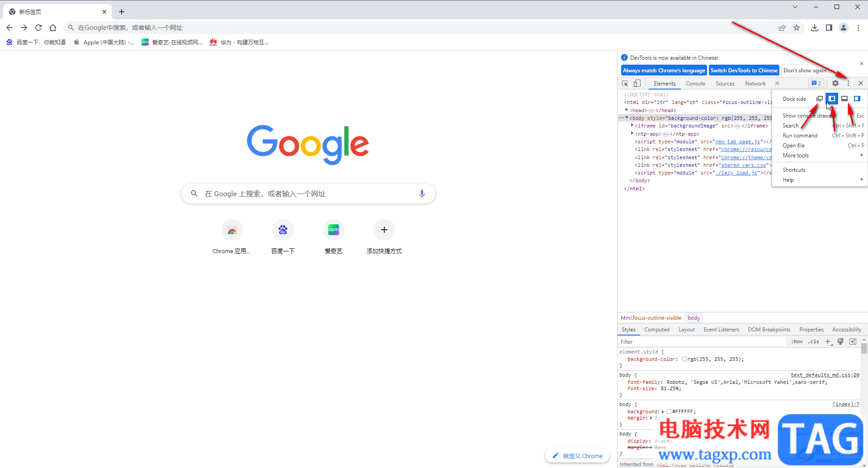Screen dimensions: 868x468
Task: Expand the iframe backgroundImage node
Action: (632, 125)
